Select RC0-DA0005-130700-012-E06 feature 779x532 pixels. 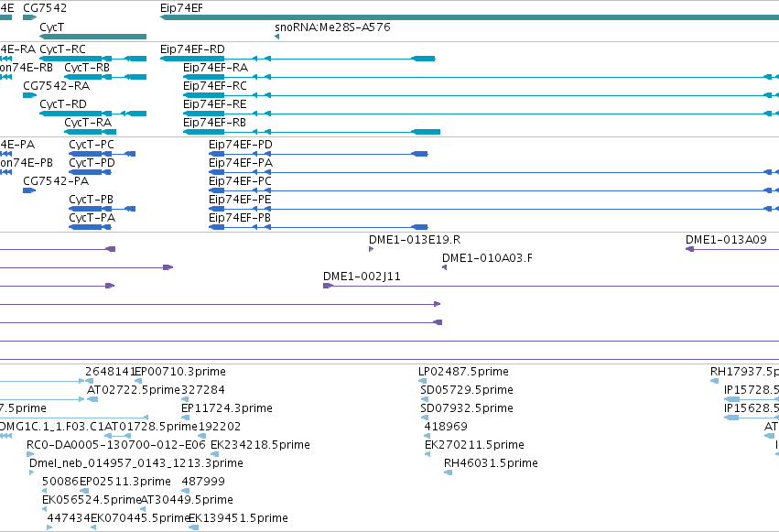pyautogui.click(x=30, y=454)
